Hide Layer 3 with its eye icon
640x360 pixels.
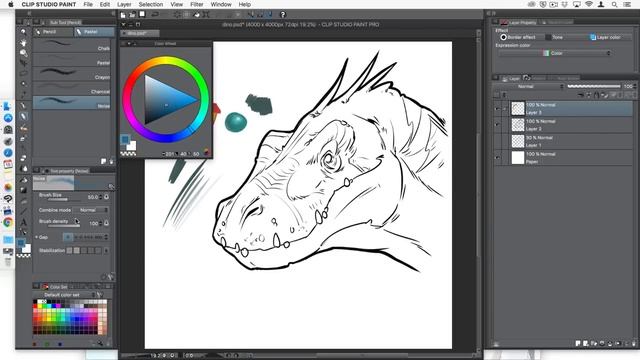[497, 109]
